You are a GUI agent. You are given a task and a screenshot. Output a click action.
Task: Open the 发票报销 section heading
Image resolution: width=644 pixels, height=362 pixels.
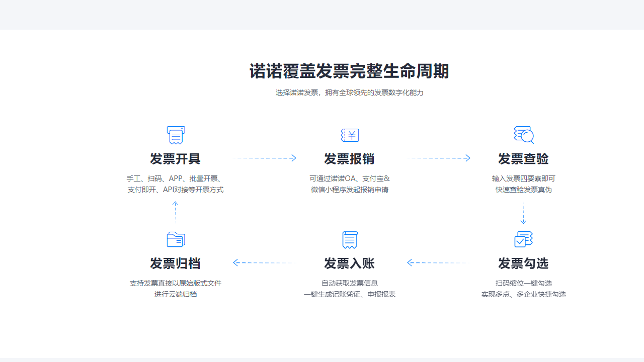coord(350,159)
